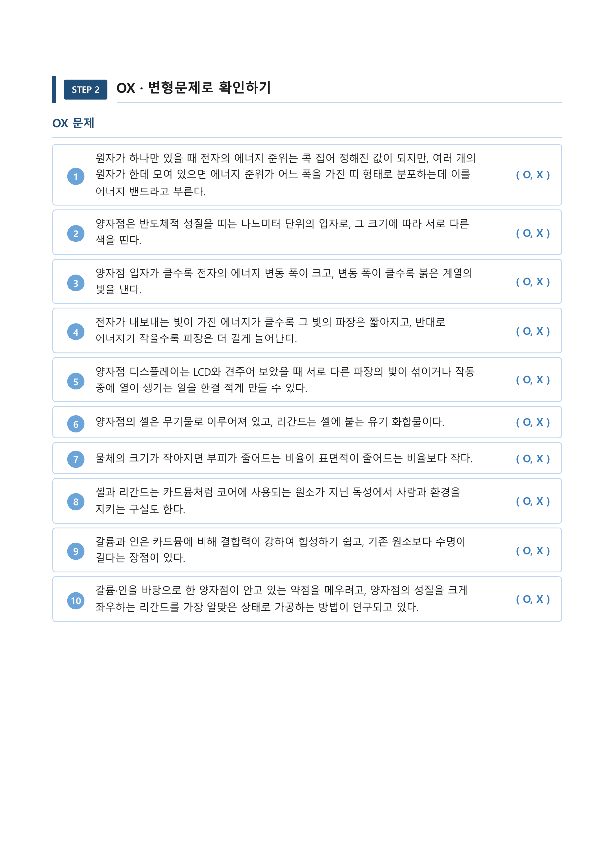Click the 'OX 문제' section title

click(73, 123)
